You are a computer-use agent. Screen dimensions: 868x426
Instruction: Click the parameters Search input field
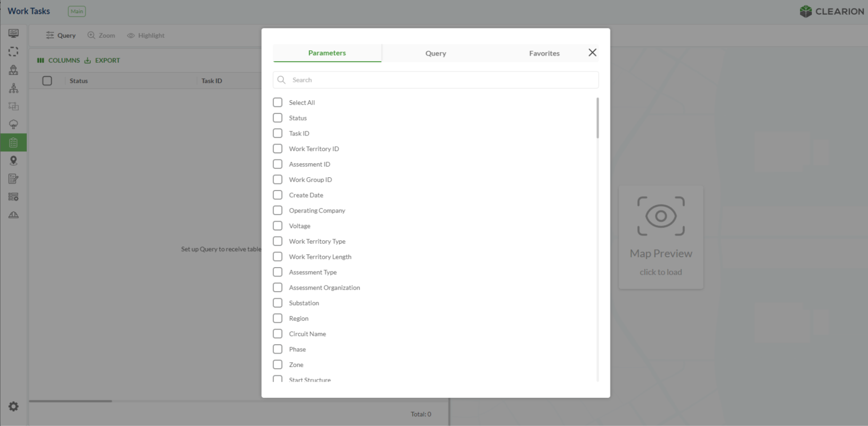[435, 80]
